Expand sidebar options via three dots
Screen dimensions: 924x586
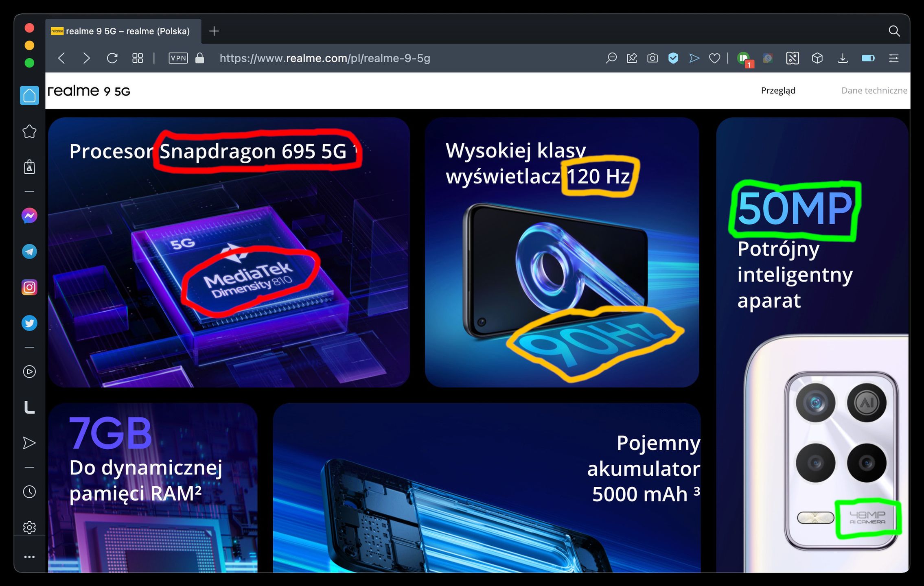point(29,557)
